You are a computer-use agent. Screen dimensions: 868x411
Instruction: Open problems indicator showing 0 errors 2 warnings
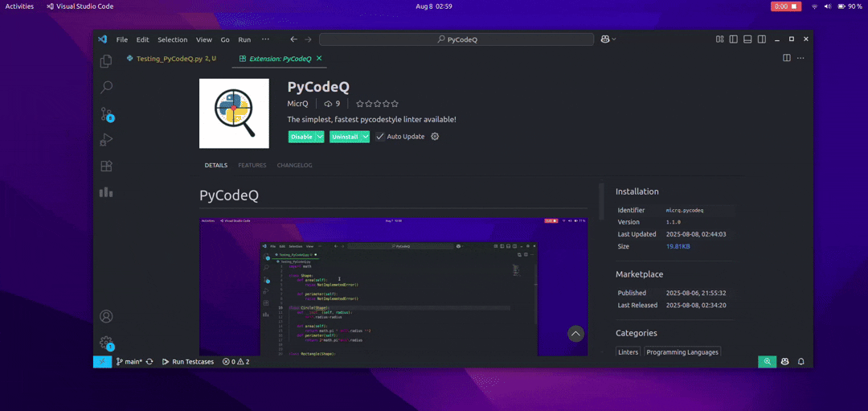pos(235,362)
